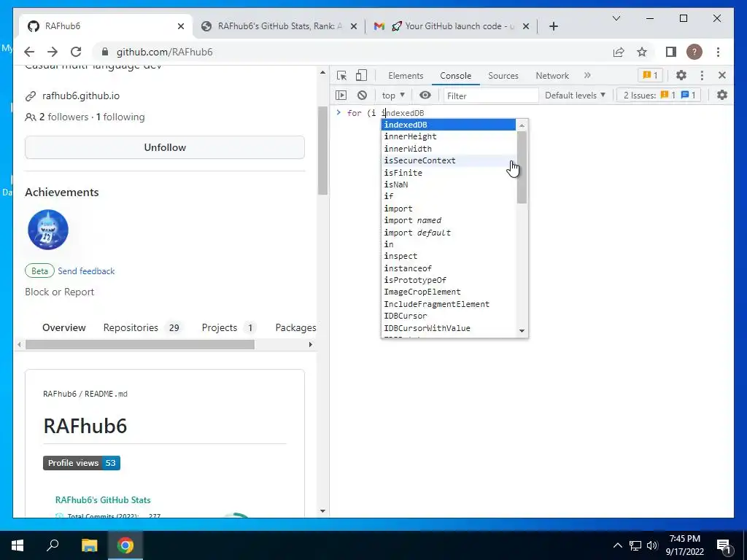This screenshot has width=747, height=560.
Task: Click autocomplete list scroll-down arrow
Action: click(x=522, y=331)
